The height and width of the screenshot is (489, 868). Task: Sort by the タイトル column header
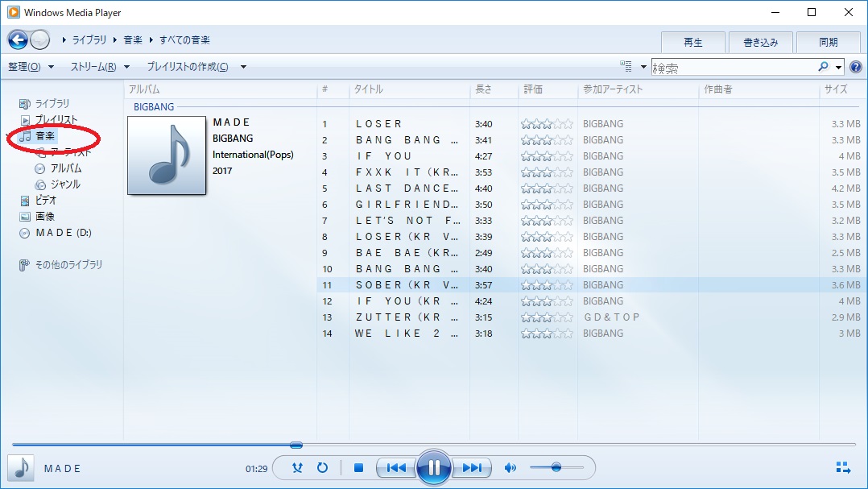[x=368, y=89]
